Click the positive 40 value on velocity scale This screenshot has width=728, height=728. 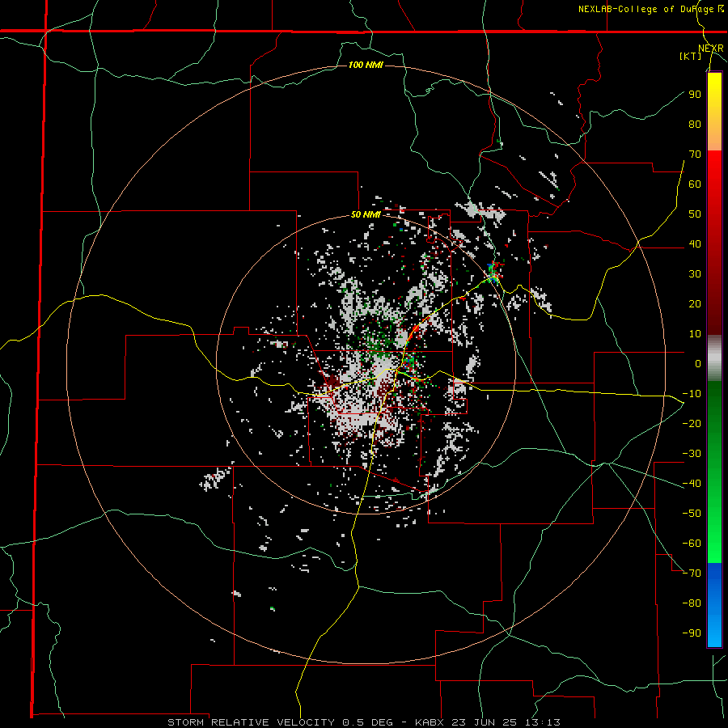(x=695, y=243)
